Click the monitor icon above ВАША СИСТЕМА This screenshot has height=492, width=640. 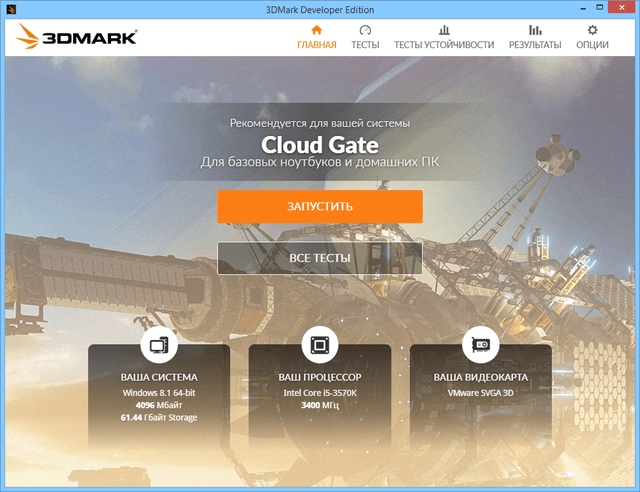[x=159, y=345]
